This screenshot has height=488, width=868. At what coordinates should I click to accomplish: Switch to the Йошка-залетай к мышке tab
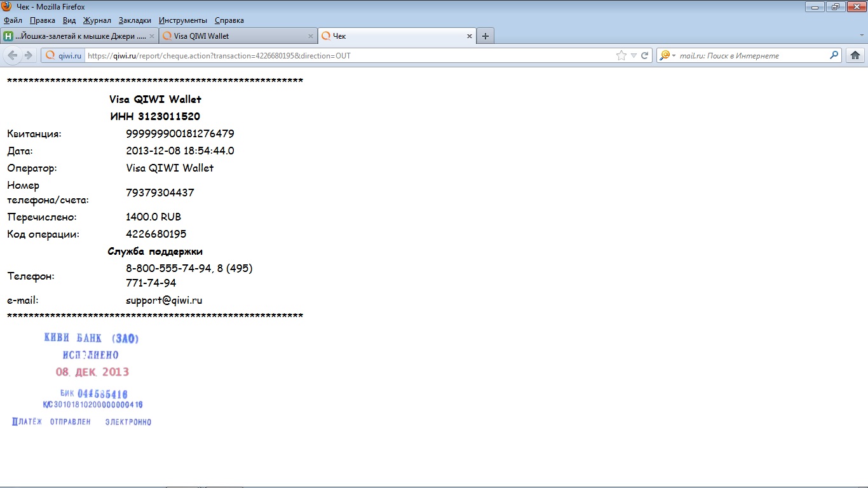tap(79, 36)
